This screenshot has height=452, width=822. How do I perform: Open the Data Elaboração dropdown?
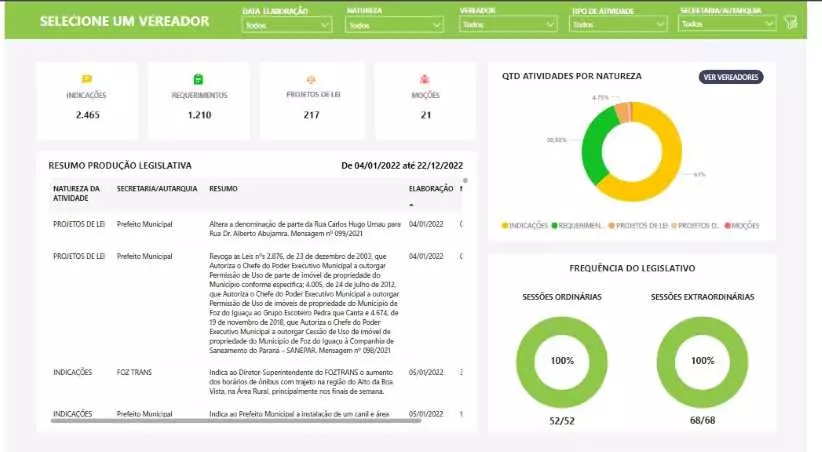[288, 25]
